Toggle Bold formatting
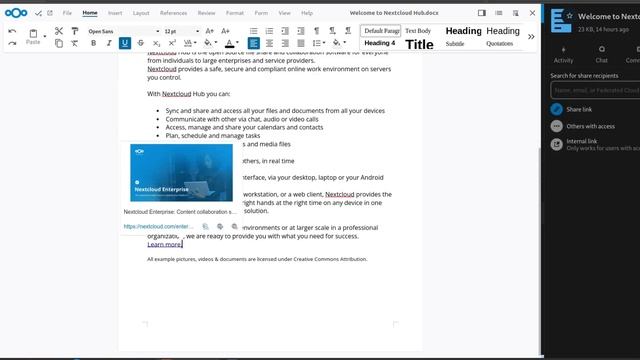 coord(93,43)
